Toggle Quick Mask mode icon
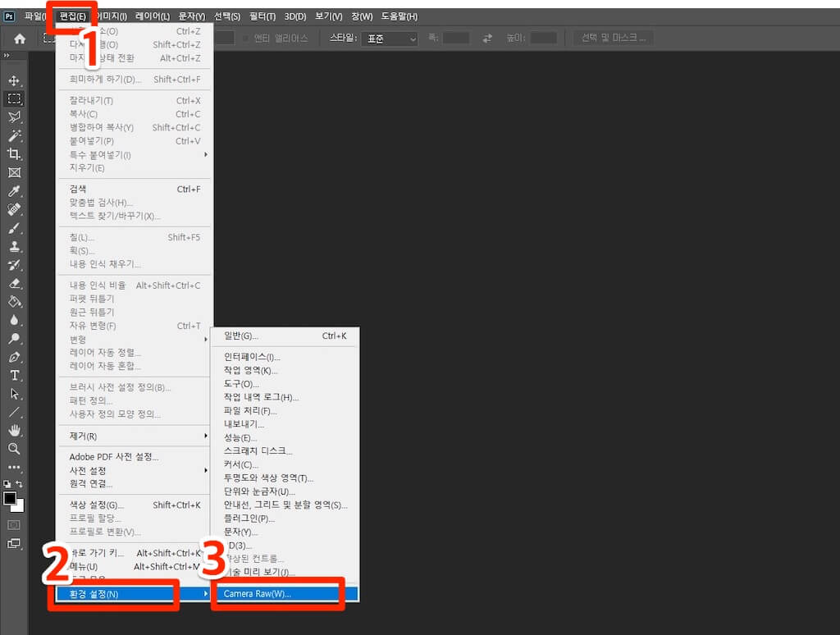 click(x=14, y=524)
